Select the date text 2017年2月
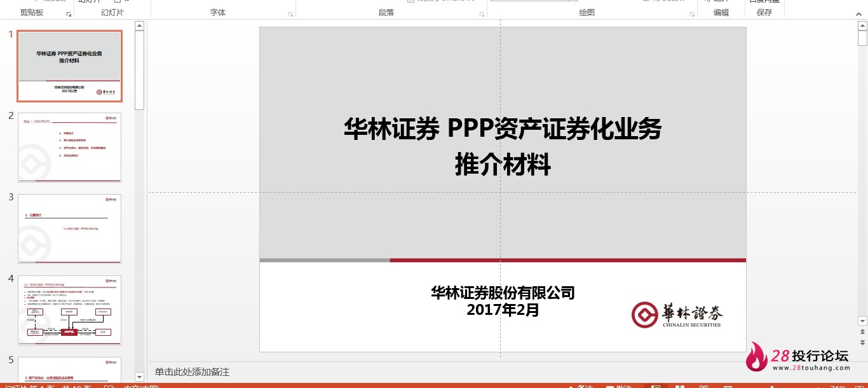 click(x=503, y=310)
